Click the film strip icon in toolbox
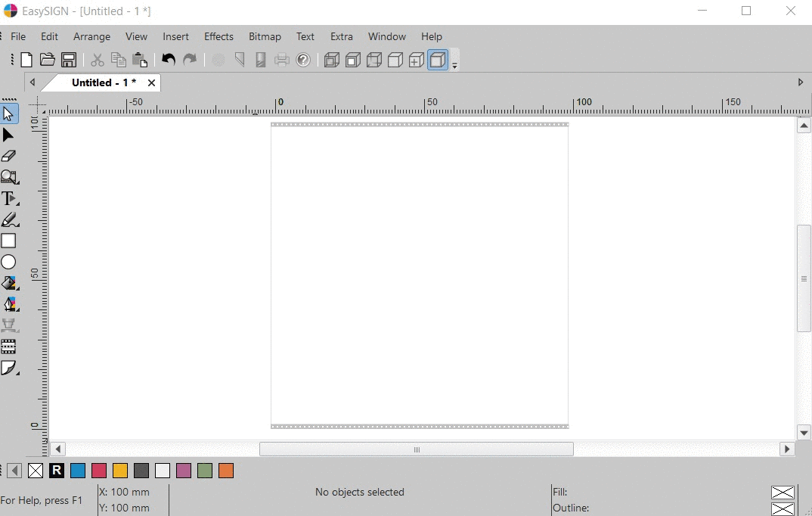Screen dimensions: 812x516 point(8,347)
